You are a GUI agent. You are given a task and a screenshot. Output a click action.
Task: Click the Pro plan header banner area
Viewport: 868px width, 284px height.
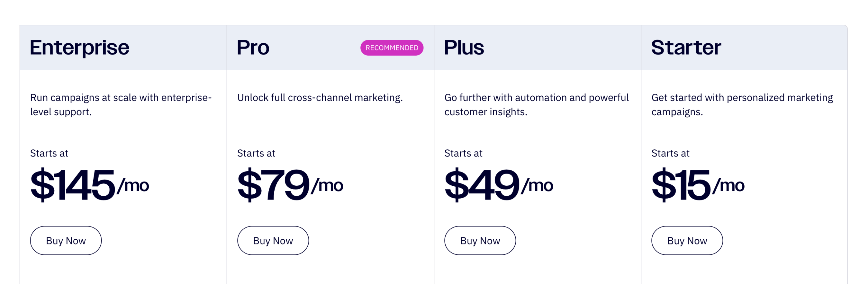click(330, 47)
